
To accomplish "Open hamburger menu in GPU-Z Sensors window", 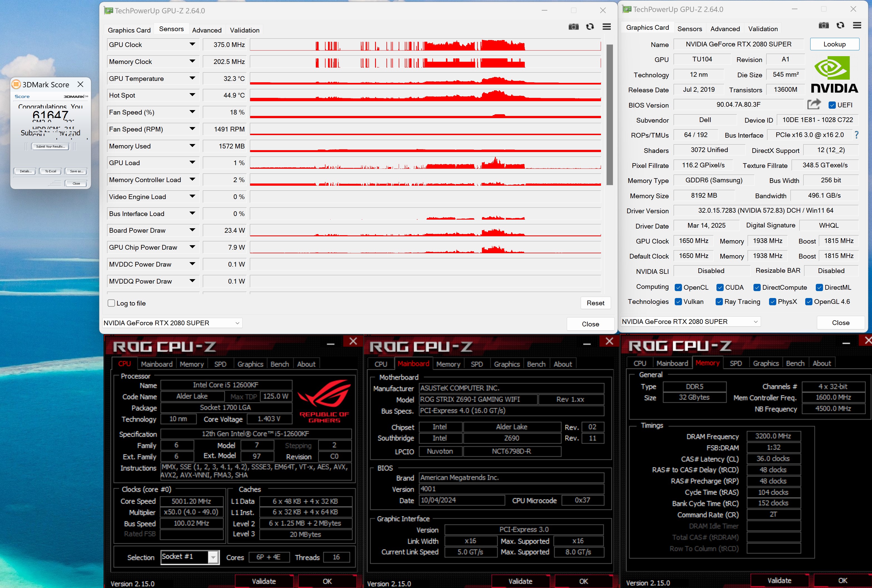I will pyautogui.click(x=607, y=27).
